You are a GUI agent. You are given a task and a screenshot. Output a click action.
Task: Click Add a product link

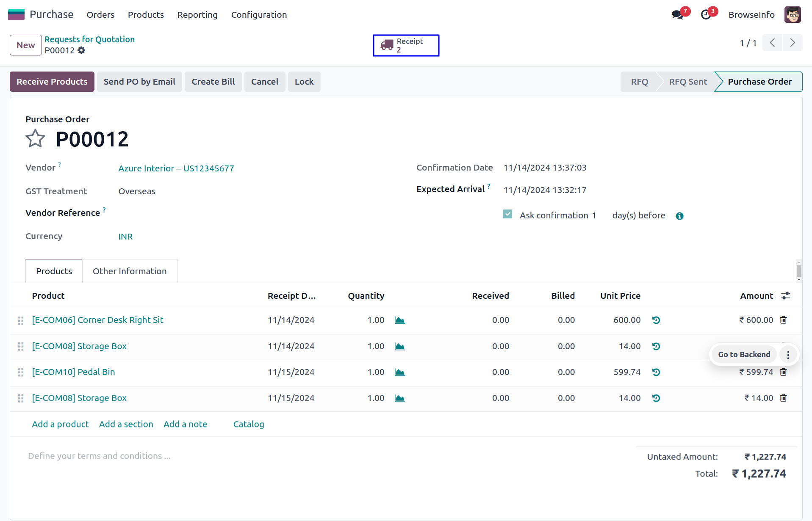point(60,424)
